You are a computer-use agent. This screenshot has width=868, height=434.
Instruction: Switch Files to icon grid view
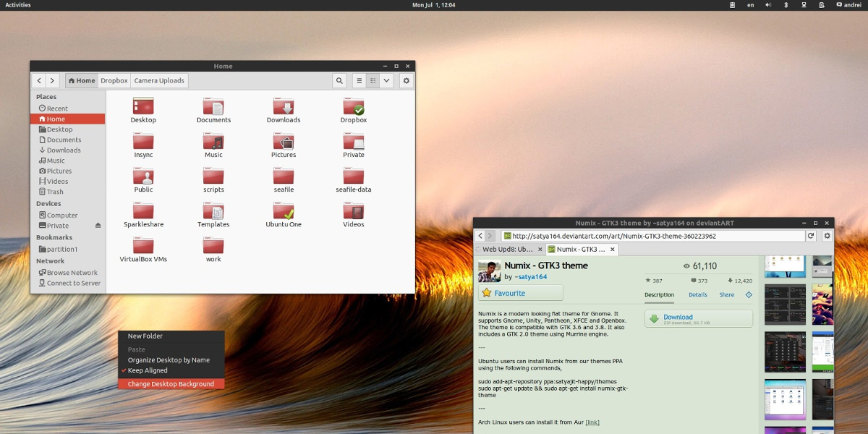tap(373, 80)
